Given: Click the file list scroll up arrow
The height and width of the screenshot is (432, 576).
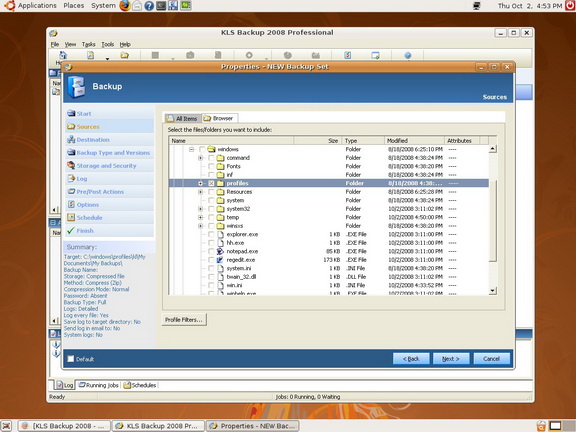Looking at the screenshot, I should pos(493,149).
